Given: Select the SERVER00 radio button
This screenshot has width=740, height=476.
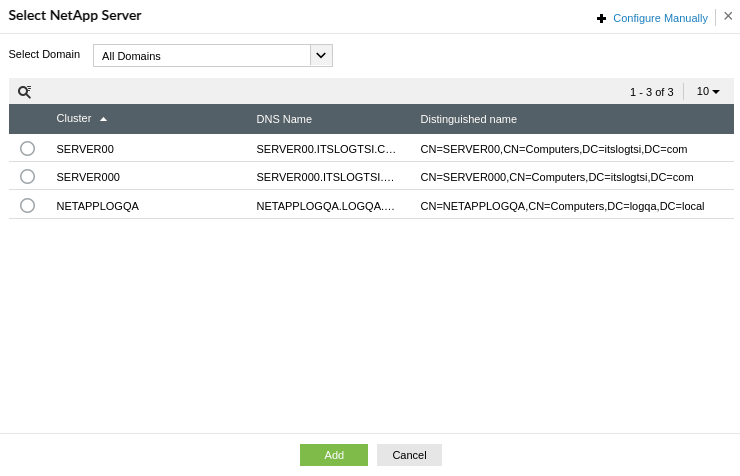Looking at the screenshot, I should click(x=27, y=149).
